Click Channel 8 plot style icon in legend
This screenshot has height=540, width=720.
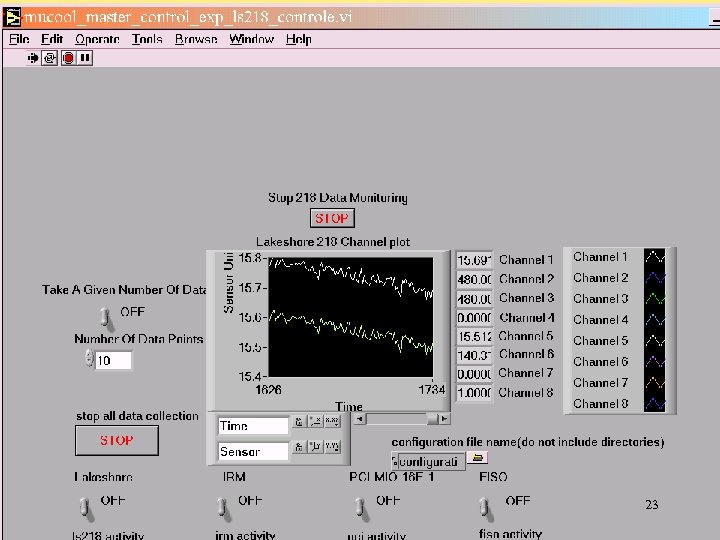pyautogui.click(x=655, y=403)
